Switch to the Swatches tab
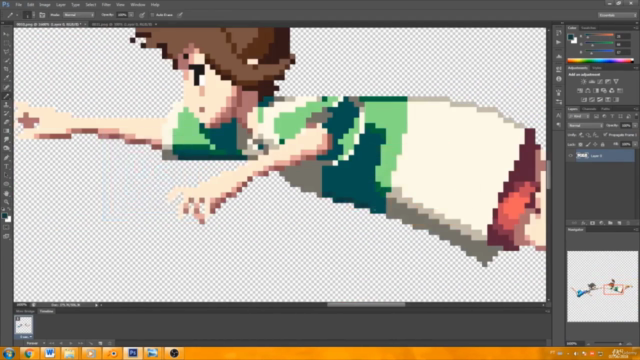Image resolution: width=640 pixels, height=360 pixels. 589,28
